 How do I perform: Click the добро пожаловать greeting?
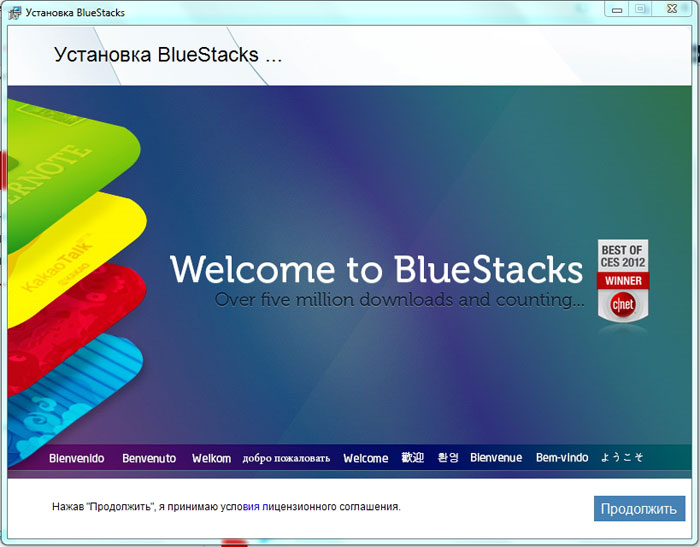[x=286, y=458]
